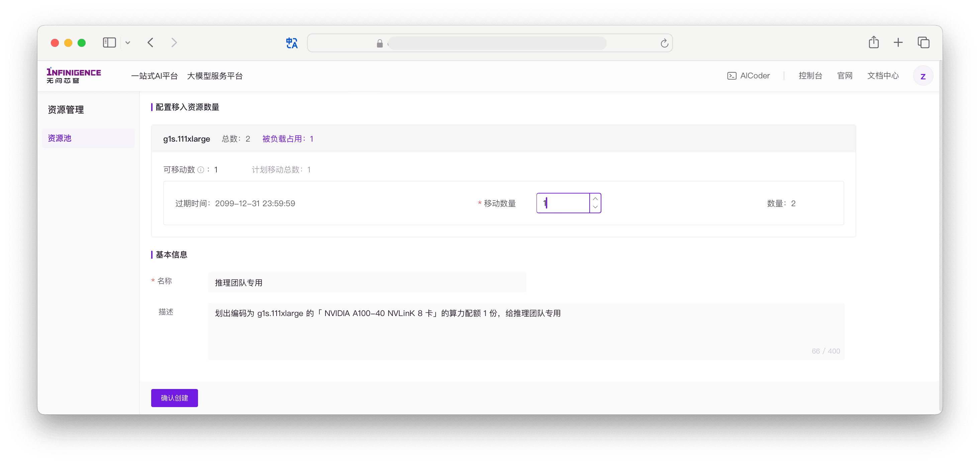Click the 总数：2 text
This screenshot has width=980, height=464.
click(236, 139)
